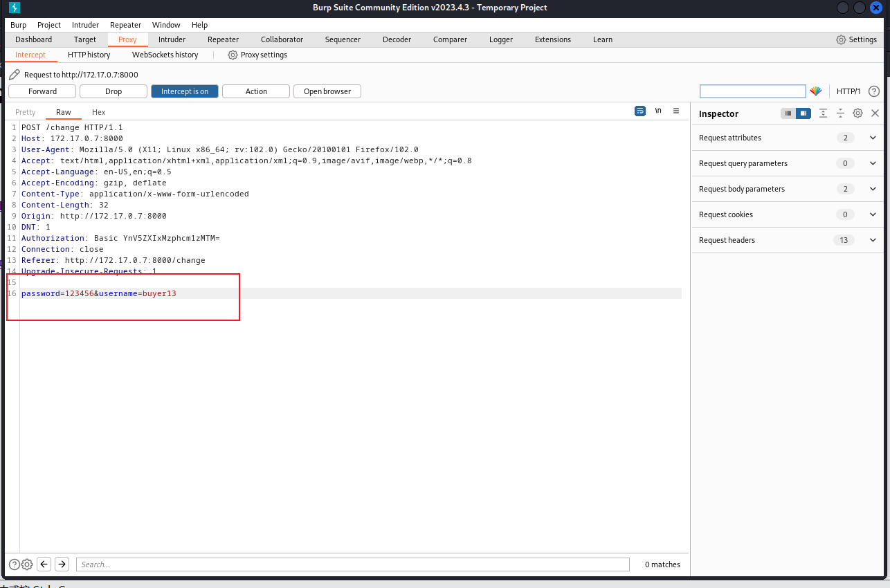
Task: Switch editor to Raw view
Action: pos(64,112)
